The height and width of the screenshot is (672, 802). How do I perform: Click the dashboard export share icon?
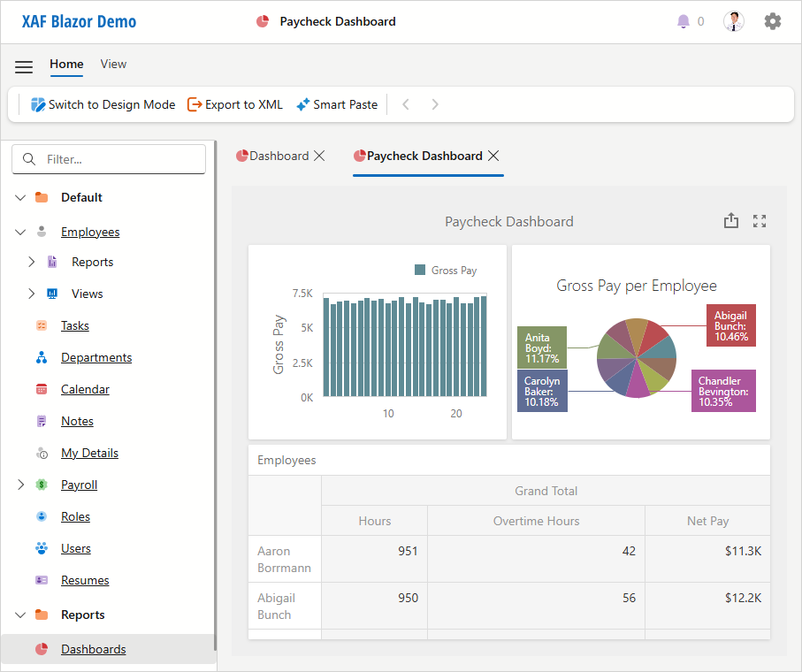pos(731,221)
